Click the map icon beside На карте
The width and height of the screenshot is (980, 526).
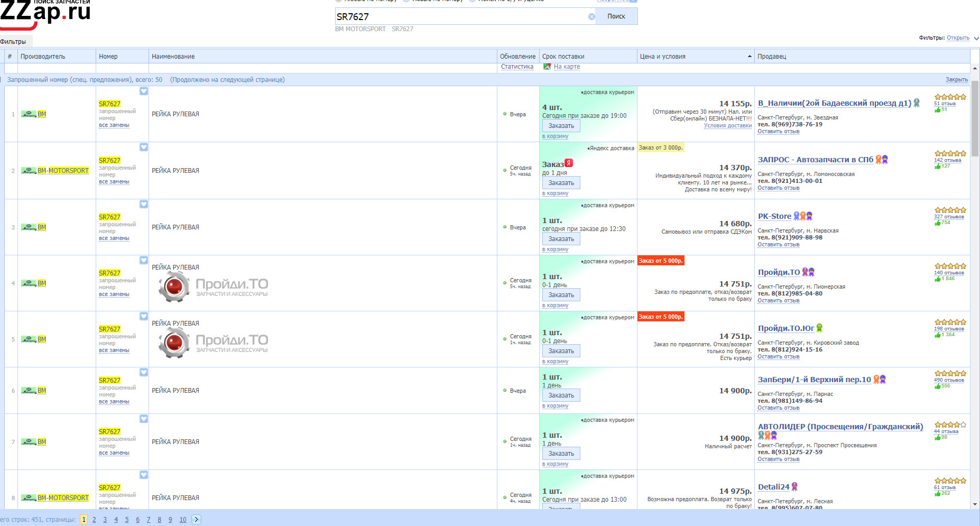547,67
